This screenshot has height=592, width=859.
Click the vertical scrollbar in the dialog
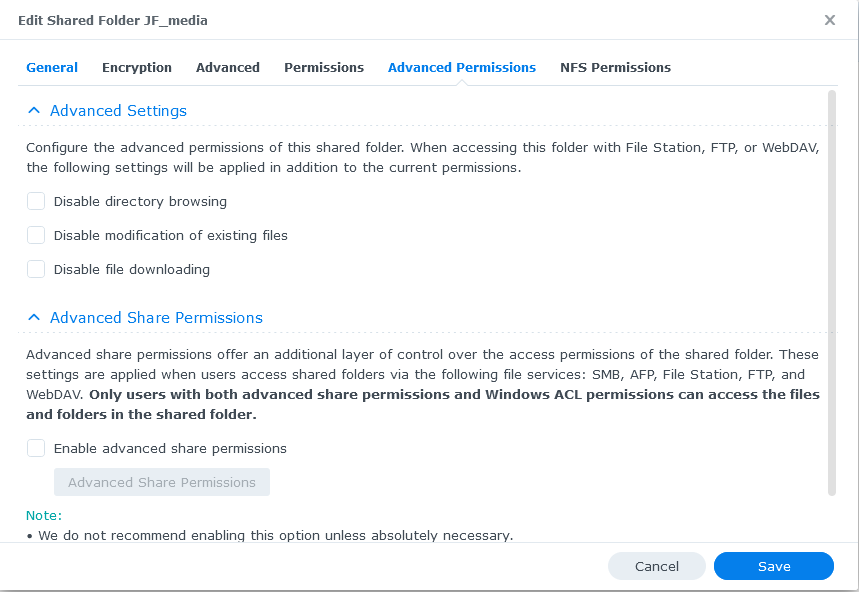[832, 292]
